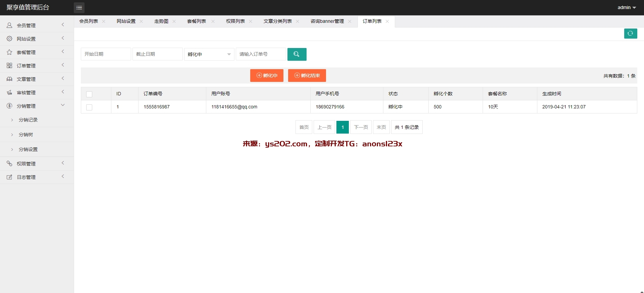Open the 孵化中 status dropdown filter
The width and height of the screenshot is (644, 293).
click(x=209, y=54)
